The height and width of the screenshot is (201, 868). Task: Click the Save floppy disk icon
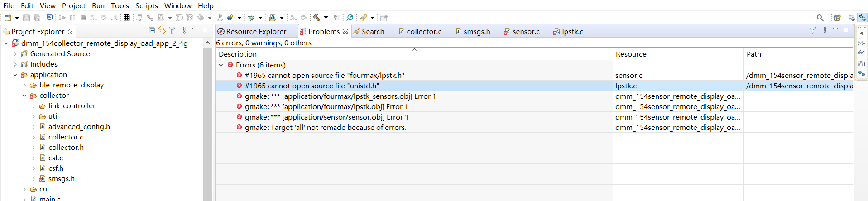26,18
